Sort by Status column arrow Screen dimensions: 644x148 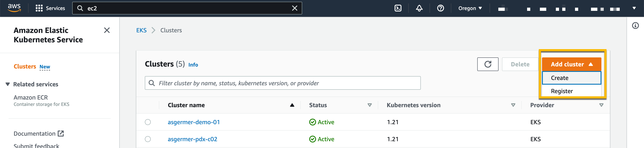pyautogui.click(x=369, y=105)
